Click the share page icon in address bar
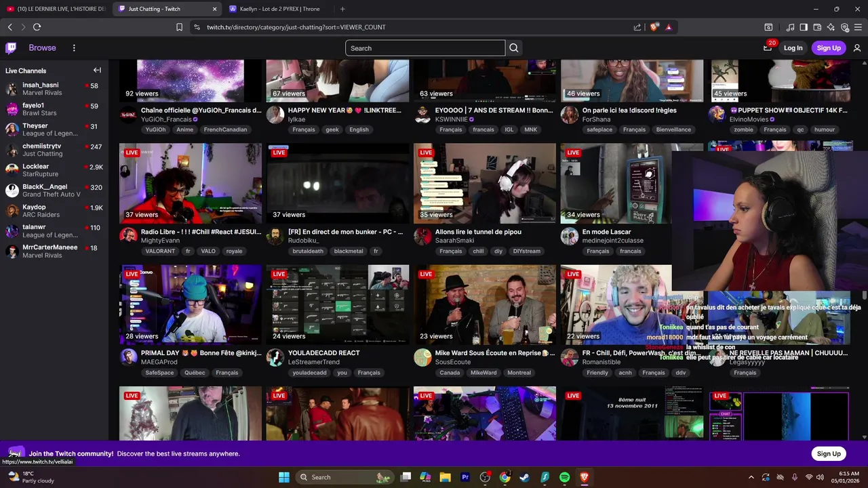 tap(637, 27)
